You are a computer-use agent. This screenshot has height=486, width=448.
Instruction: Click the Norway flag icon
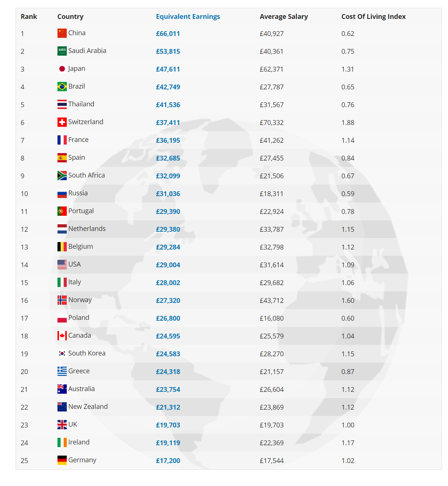(x=62, y=300)
